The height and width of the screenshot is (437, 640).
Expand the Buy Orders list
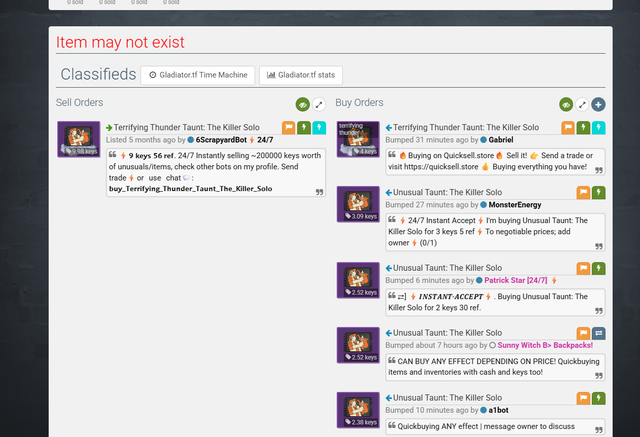tap(582, 105)
